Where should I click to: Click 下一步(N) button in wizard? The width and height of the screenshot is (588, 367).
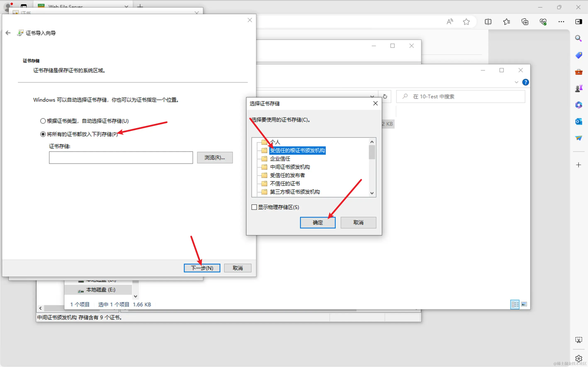click(202, 268)
